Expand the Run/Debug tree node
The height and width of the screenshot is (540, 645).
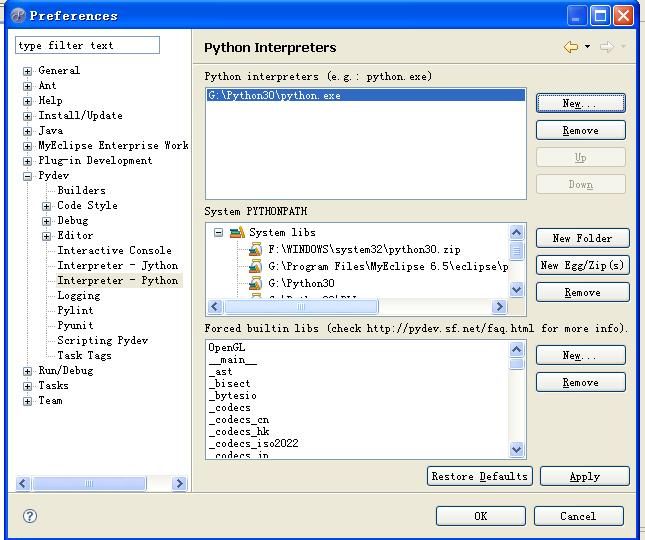click(x=27, y=371)
